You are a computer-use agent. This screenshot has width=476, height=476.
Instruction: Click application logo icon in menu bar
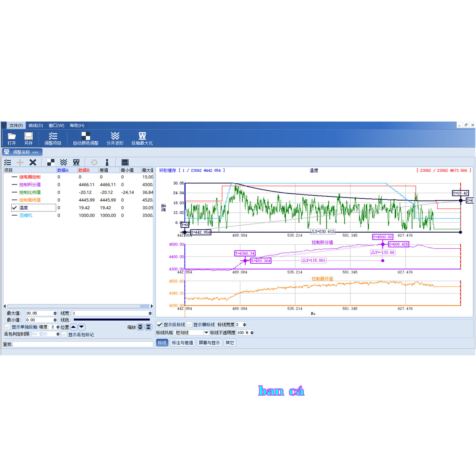pos(4,125)
